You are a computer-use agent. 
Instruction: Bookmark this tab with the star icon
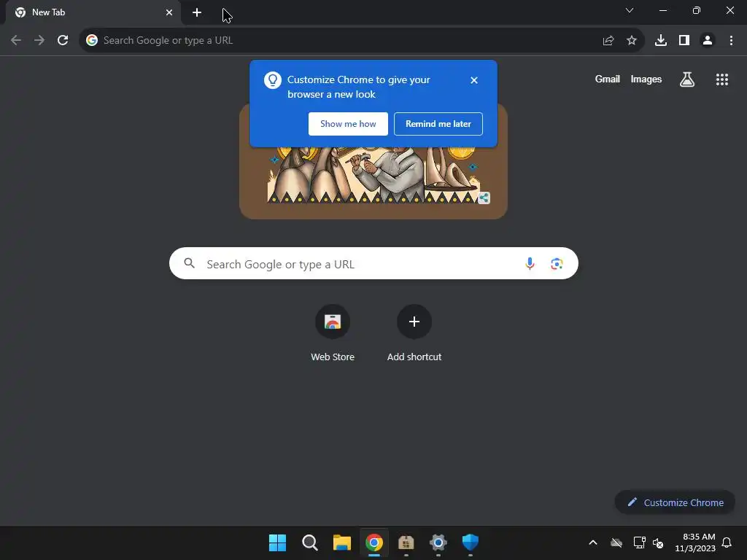point(632,41)
